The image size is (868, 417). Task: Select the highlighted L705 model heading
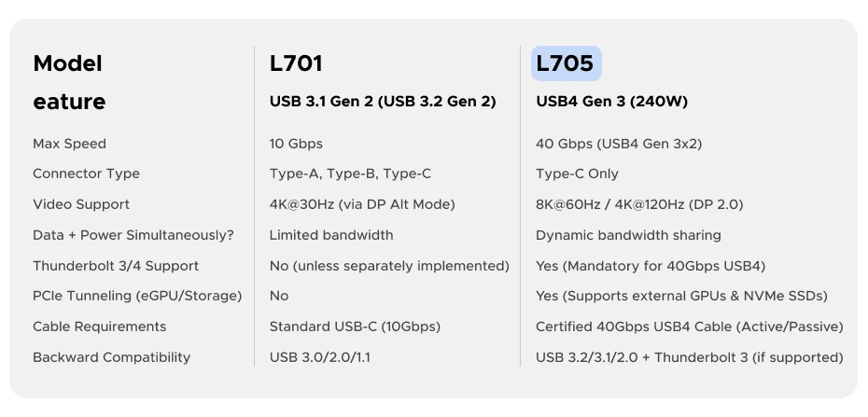tap(566, 63)
